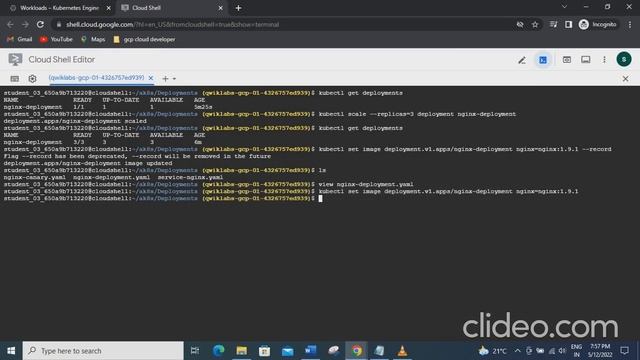Screen dimensions: 640x360
Task: Expand the new terminal dropdown arrow
Action: [x=174, y=79]
